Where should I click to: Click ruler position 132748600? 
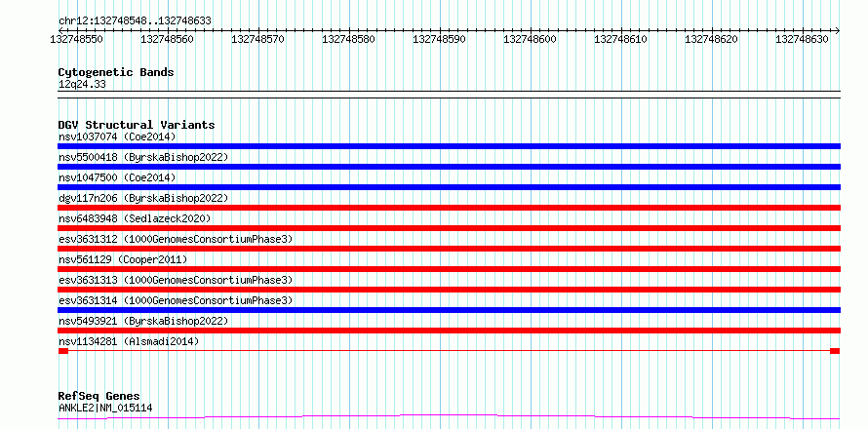click(x=531, y=39)
